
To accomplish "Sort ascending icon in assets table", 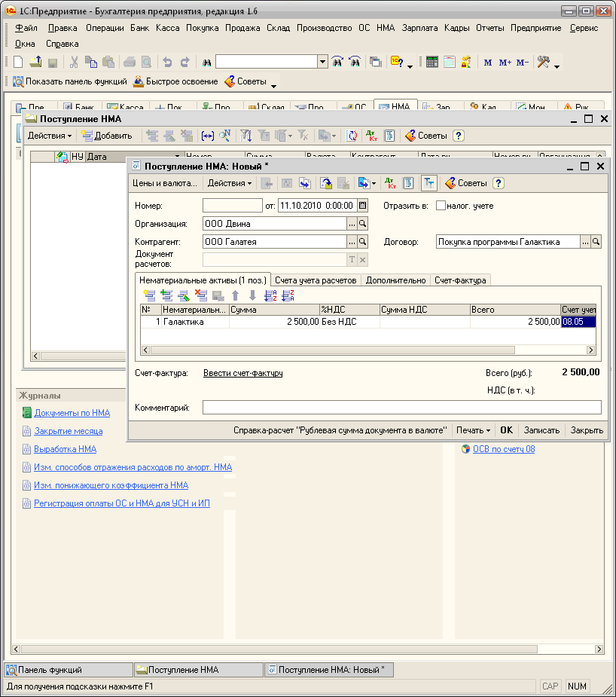I will (x=270, y=295).
